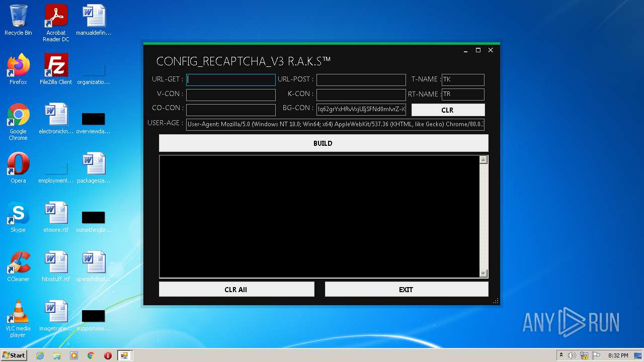Open the Opera taskbar icon

coord(108,355)
